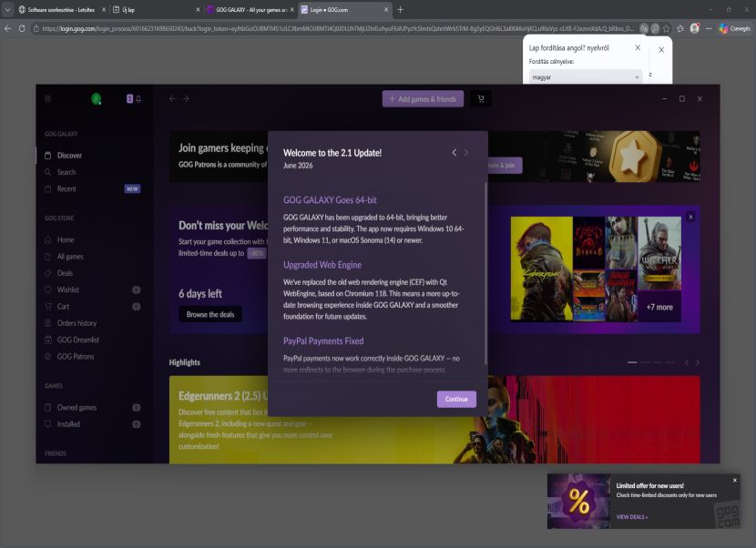Dismiss the Limited offer popup

[735, 480]
